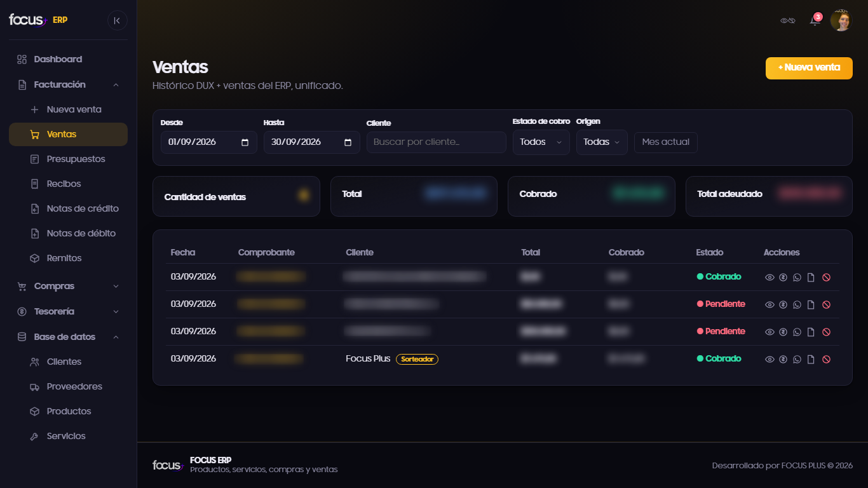Open the user profile avatar
868x488 pixels.
(841, 20)
